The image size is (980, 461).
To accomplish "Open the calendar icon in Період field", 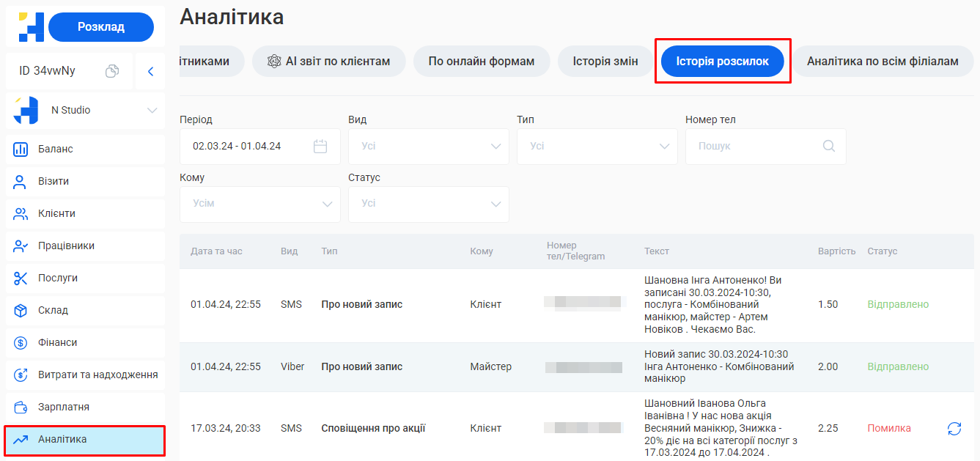I will [320, 147].
